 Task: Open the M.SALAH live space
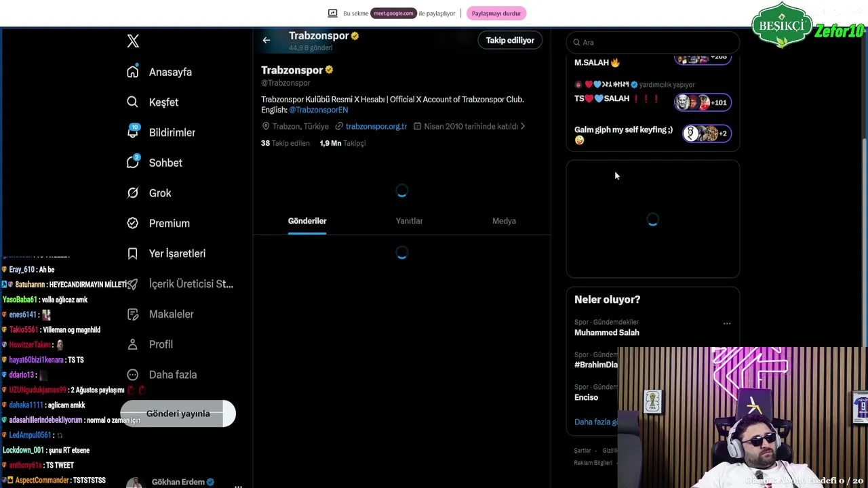(597, 62)
